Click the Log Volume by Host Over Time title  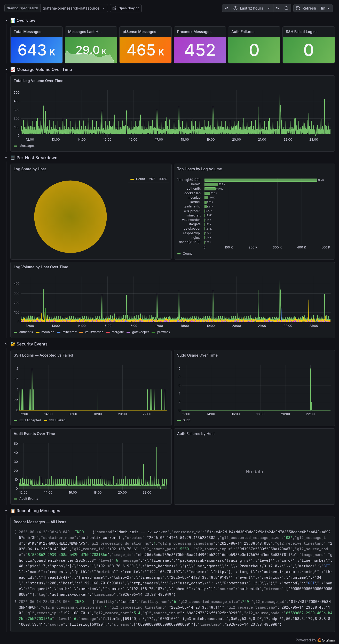click(x=41, y=267)
